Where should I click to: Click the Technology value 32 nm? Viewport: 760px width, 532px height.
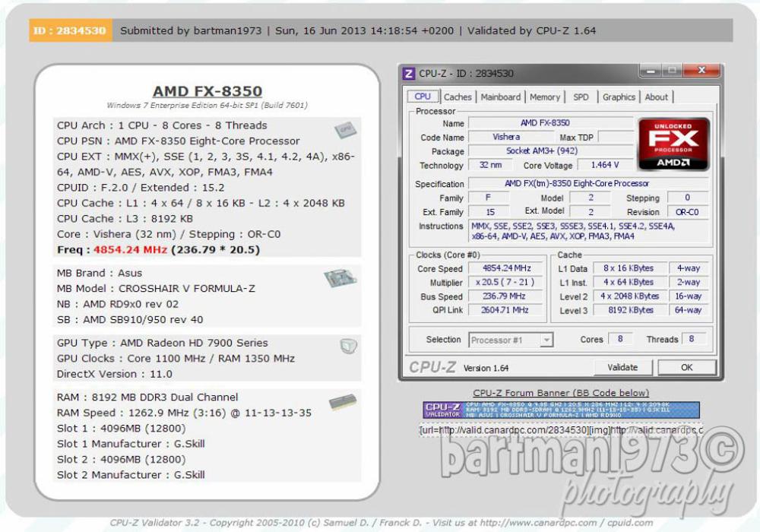point(490,165)
